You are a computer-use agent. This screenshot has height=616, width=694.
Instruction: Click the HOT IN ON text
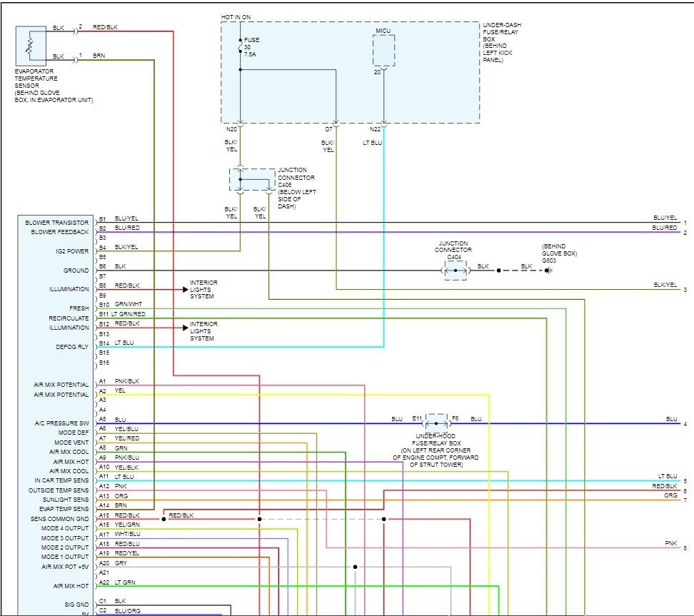tap(236, 16)
